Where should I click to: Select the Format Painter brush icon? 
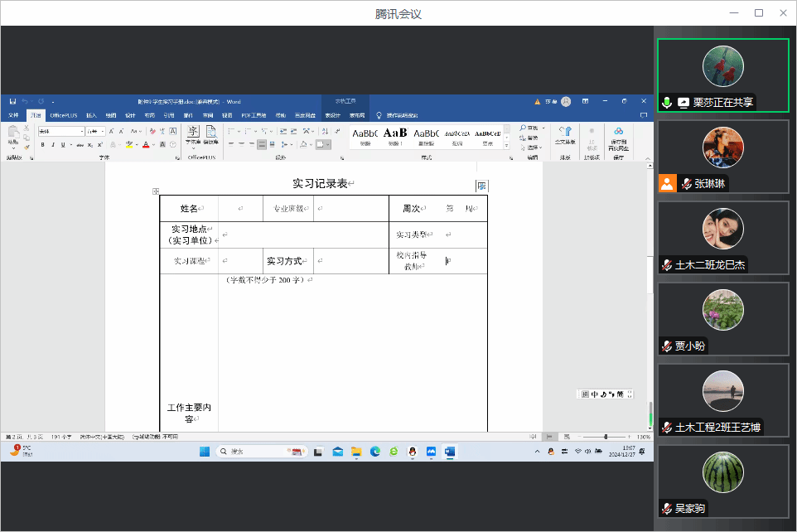pyautogui.click(x=27, y=148)
